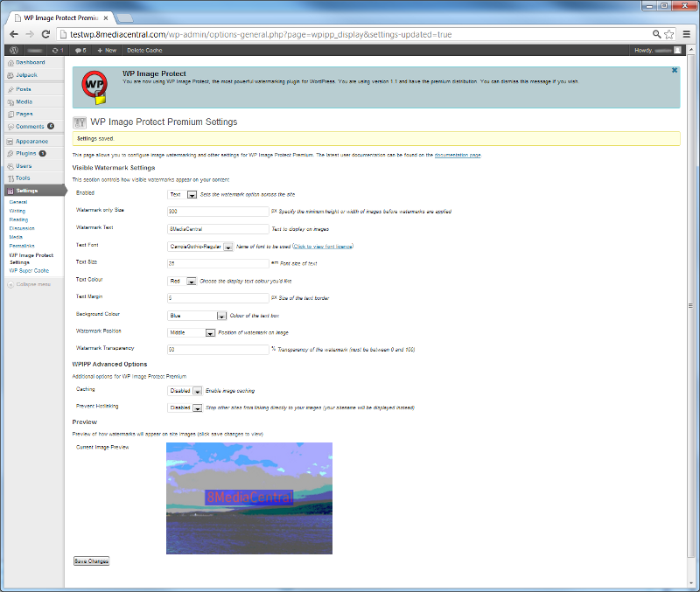Open the Text Colour dropdown

tap(182, 281)
